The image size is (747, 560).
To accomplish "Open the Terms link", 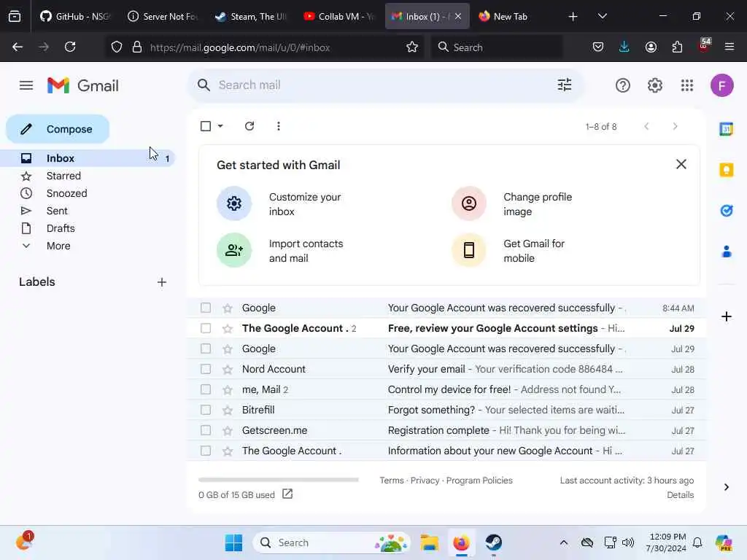I will coord(392,481).
